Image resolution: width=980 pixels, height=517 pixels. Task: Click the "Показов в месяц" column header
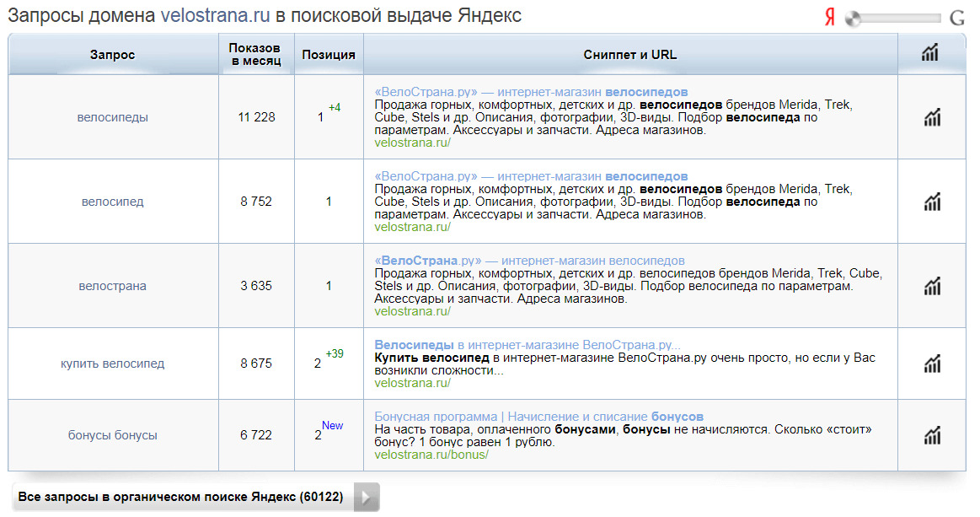(x=254, y=52)
